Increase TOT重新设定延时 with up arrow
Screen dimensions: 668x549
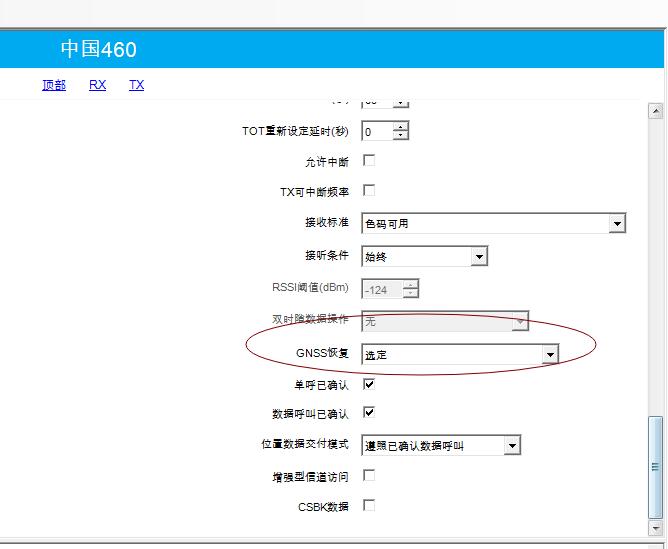point(401,127)
